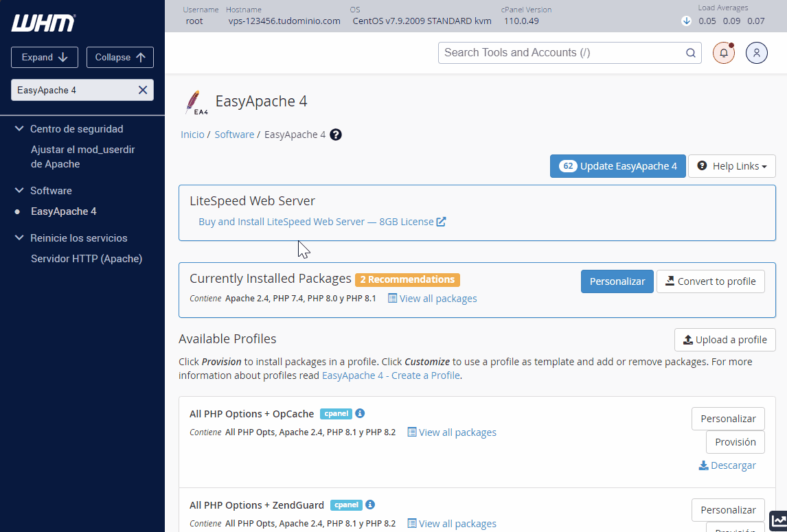
Task: Click the help question mark beside breadcrumb
Action: (336, 135)
